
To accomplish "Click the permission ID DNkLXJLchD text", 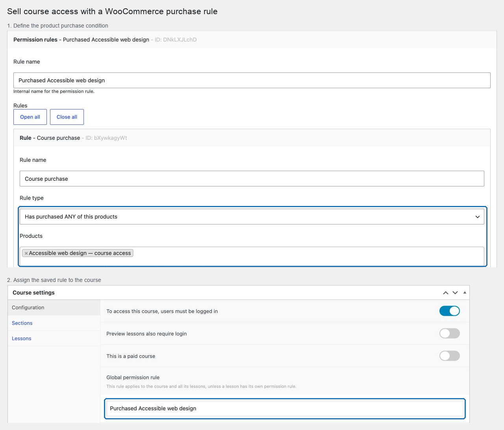I will [x=176, y=40].
